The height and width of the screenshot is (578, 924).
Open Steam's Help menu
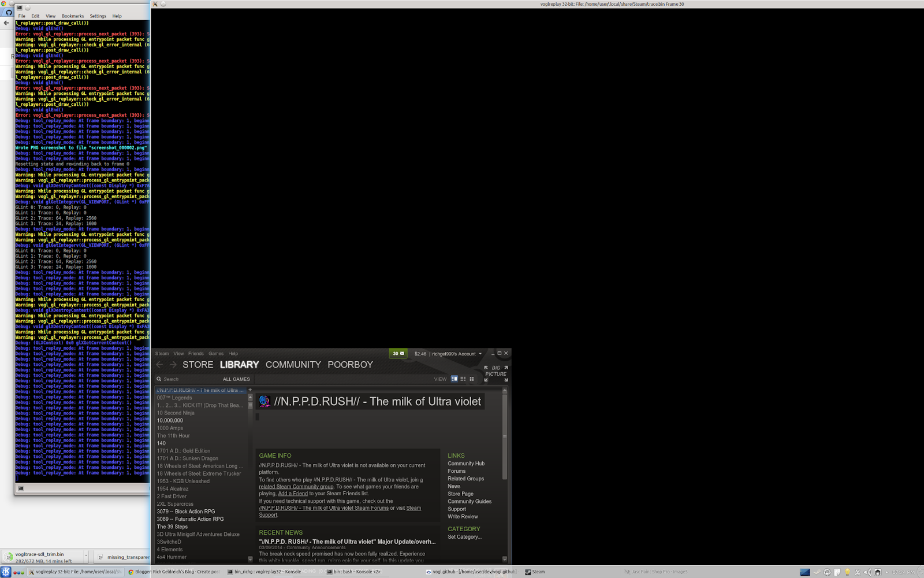233,354
